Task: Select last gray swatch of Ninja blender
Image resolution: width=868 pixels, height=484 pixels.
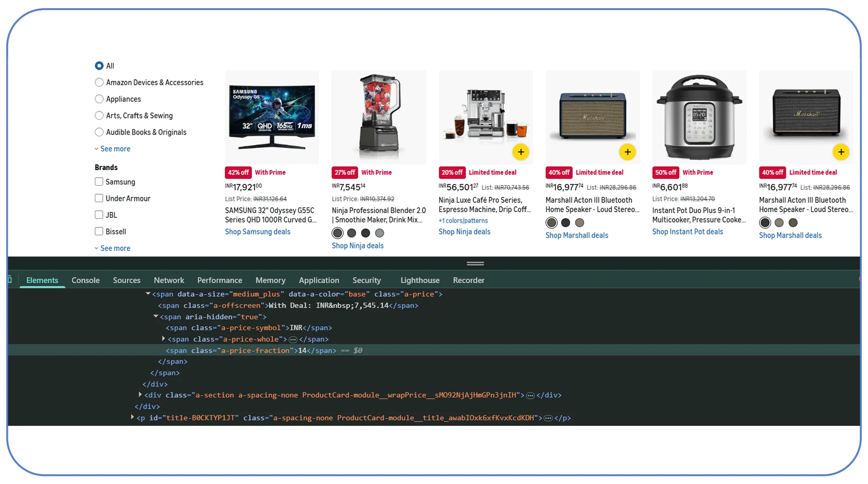Action: (x=380, y=233)
